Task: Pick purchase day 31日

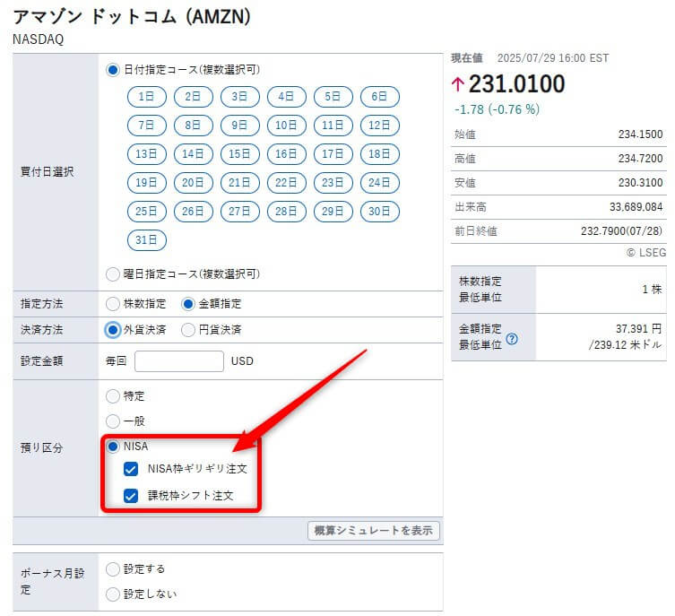Action: coord(147,240)
